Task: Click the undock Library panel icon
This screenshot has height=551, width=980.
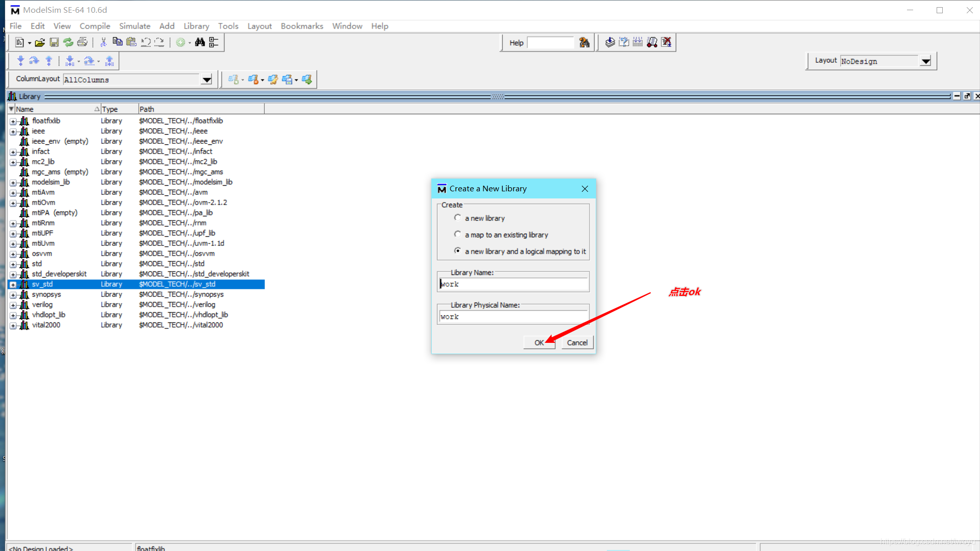Action: point(967,96)
